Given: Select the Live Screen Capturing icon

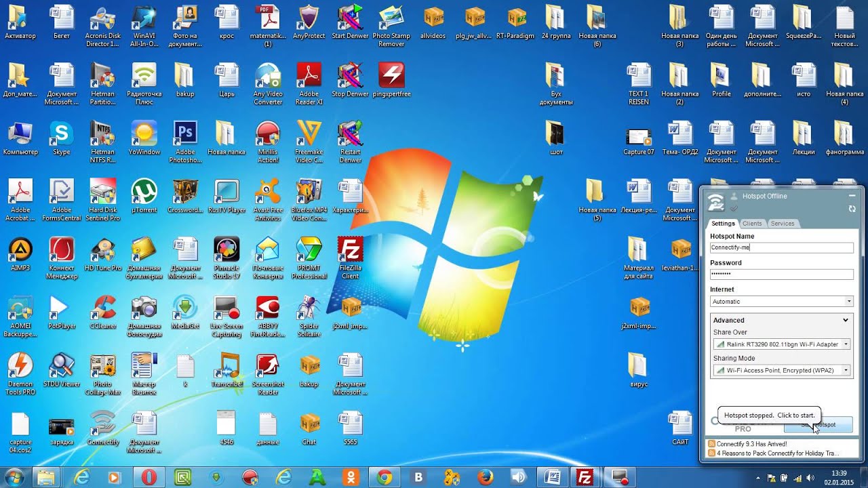Looking at the screenshot, I should [226, 316].
